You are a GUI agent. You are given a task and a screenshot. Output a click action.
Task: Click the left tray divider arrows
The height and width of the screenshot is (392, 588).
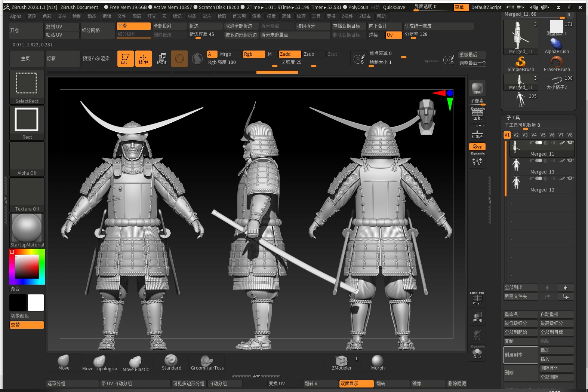tap(5, 200)
